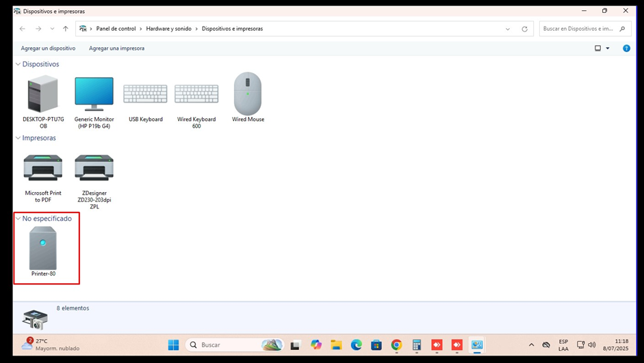This screenshot has width=644, height=363.
Task: Click the USB Keyboard device icon
Action: 145,94
